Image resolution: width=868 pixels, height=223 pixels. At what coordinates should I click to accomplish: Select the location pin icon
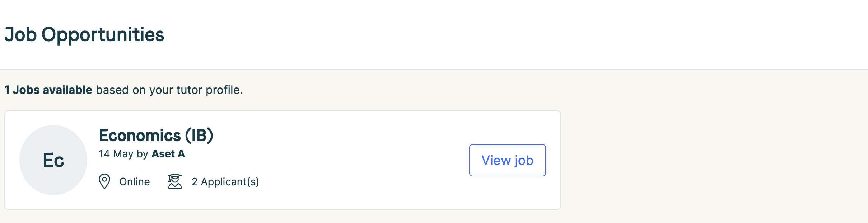[x=104, y=181]
